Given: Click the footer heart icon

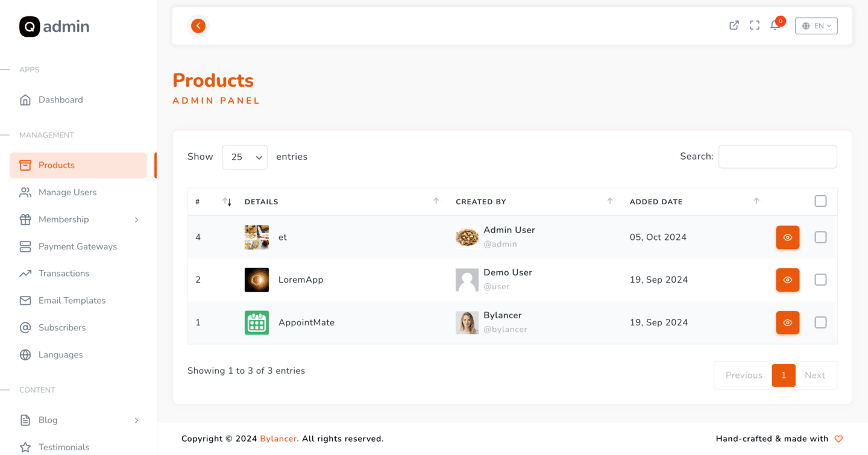Looking at the screenshot, I should 838,439.
